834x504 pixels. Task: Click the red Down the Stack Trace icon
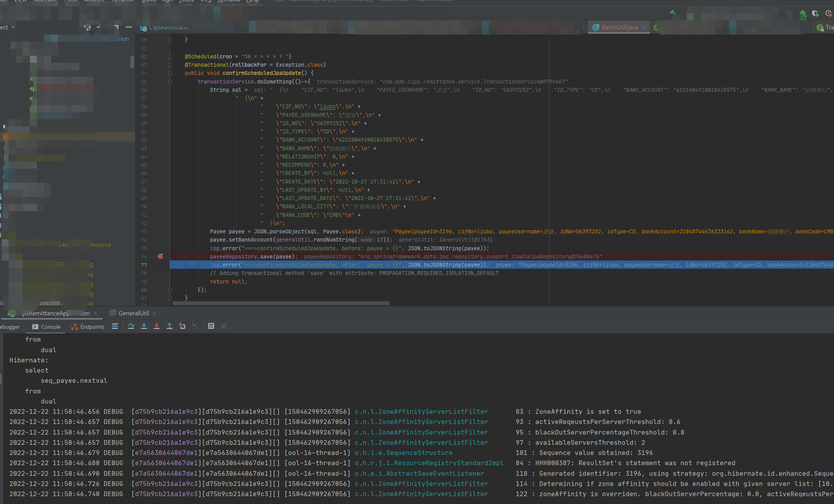pyautogui.click(x=157, y=326)
